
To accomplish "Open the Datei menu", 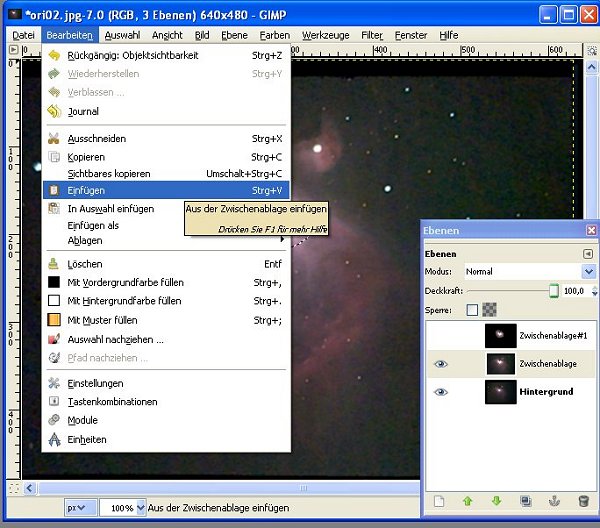I will (23, 35).
